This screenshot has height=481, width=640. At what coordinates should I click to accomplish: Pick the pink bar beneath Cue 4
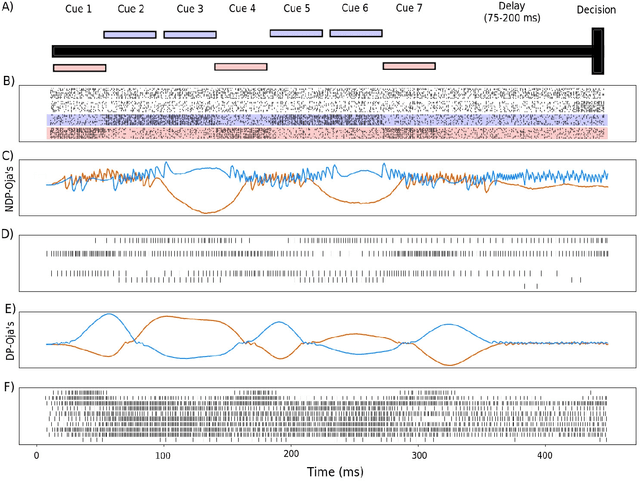[240, 67]
